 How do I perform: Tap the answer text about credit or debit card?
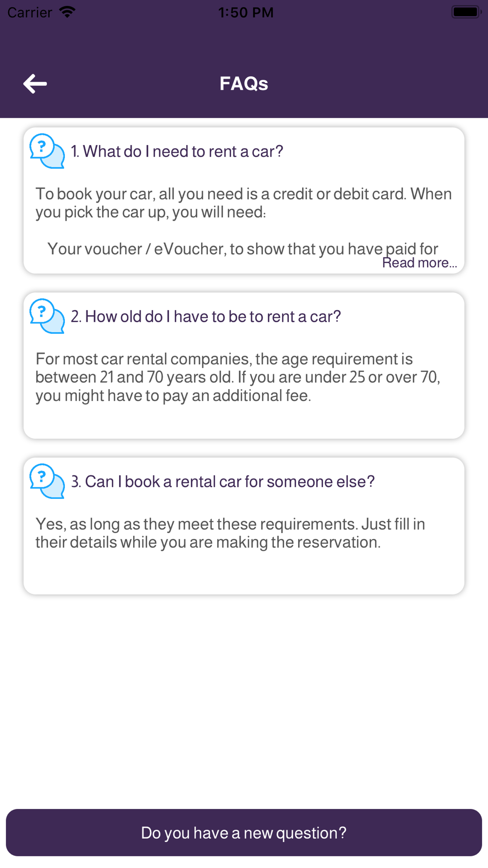pos(244,203)
